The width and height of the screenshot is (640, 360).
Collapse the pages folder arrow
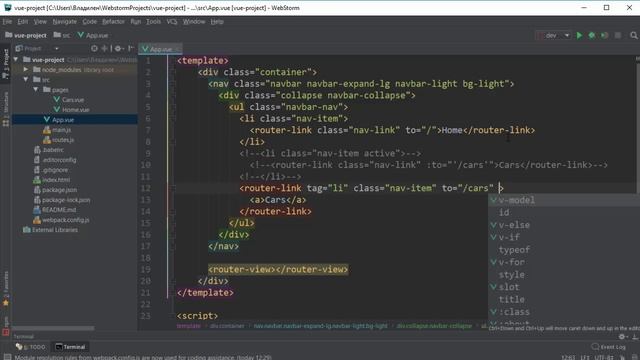pyautogui.click(x=36, y=90)
